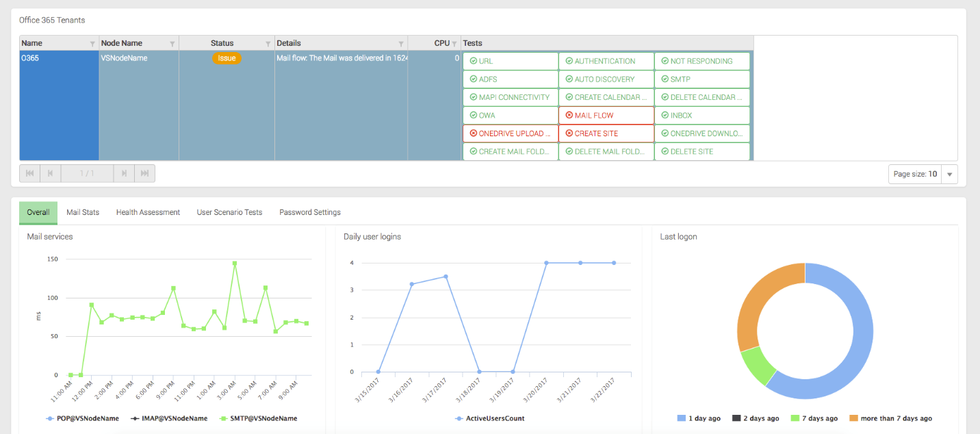980x434 pixels.
Task: Go to the last page of tenants
Action: (144, 173)
